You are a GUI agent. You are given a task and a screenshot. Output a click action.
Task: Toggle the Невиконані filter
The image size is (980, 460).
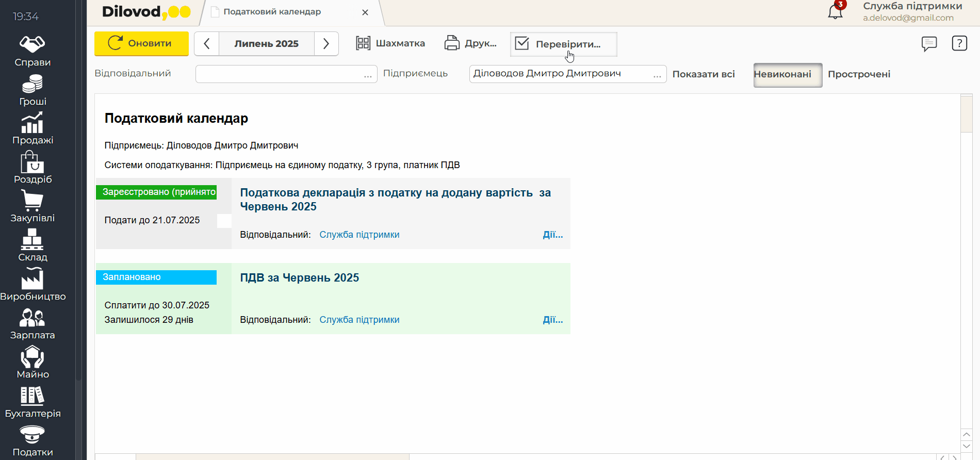tap(787, 75)
